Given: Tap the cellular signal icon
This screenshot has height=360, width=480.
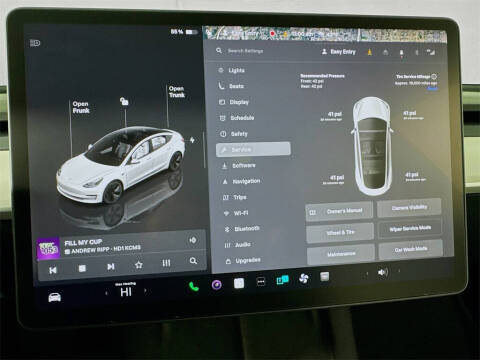Looking at the screenshot, I should coord(431,52).
